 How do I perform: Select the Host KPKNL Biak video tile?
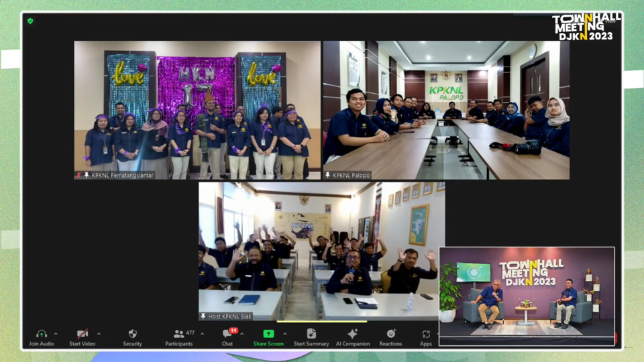[321, 251]
